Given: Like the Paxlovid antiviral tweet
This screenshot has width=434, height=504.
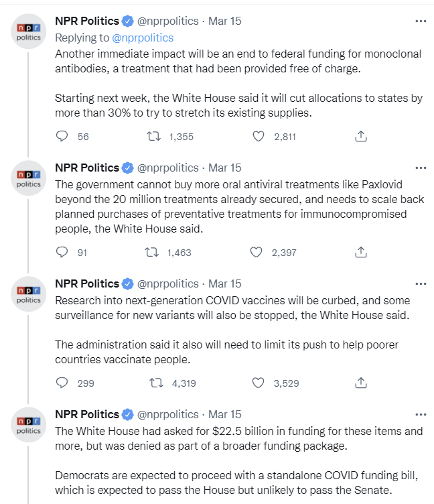Looking at the screenshot, I should coord(256,253).
